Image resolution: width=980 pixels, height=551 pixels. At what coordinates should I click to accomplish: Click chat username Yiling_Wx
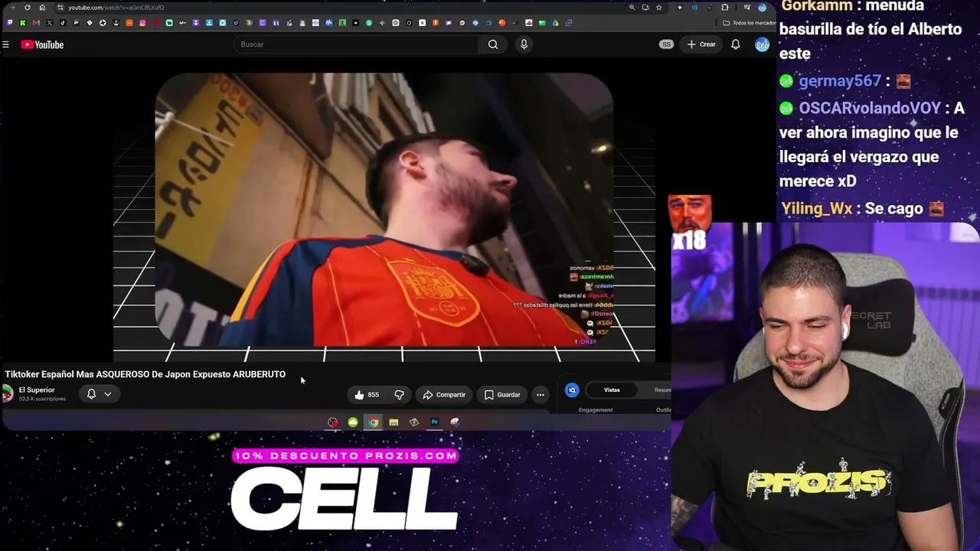pyautogui.click(x=816, y=209)
